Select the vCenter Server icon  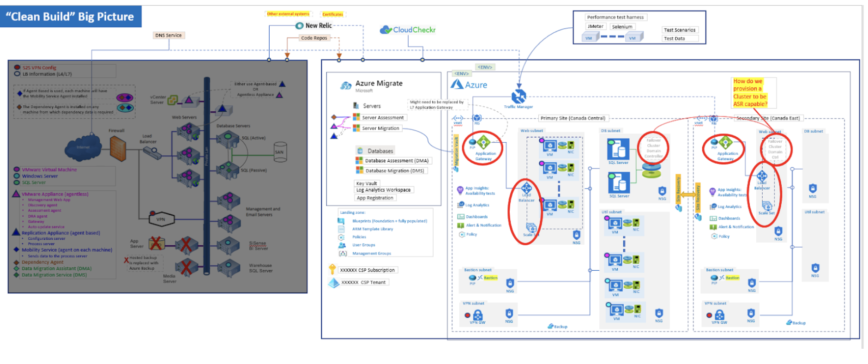173,100
